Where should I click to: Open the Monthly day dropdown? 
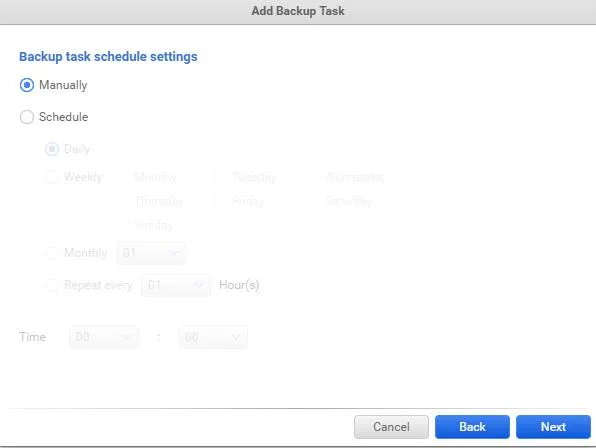coord(151,253)
